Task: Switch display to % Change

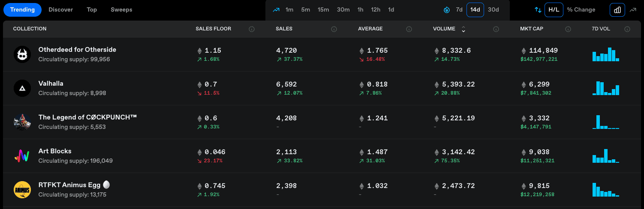Action: pyautogui.click(x=581, y=10)
